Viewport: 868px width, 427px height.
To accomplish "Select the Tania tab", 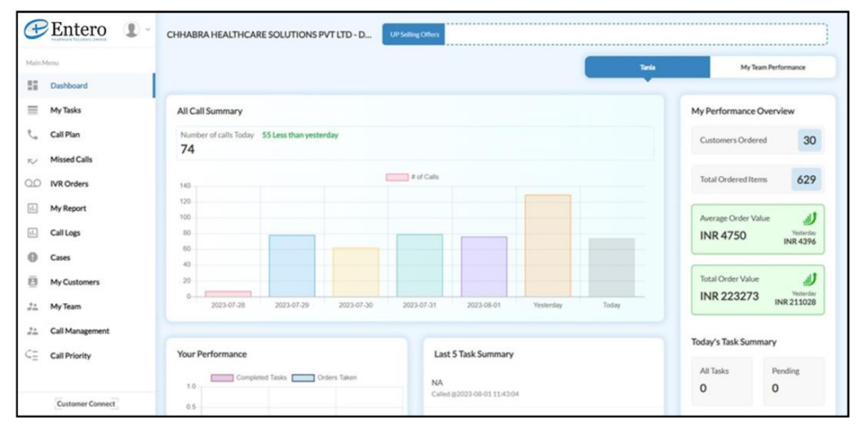I will 648,67.
